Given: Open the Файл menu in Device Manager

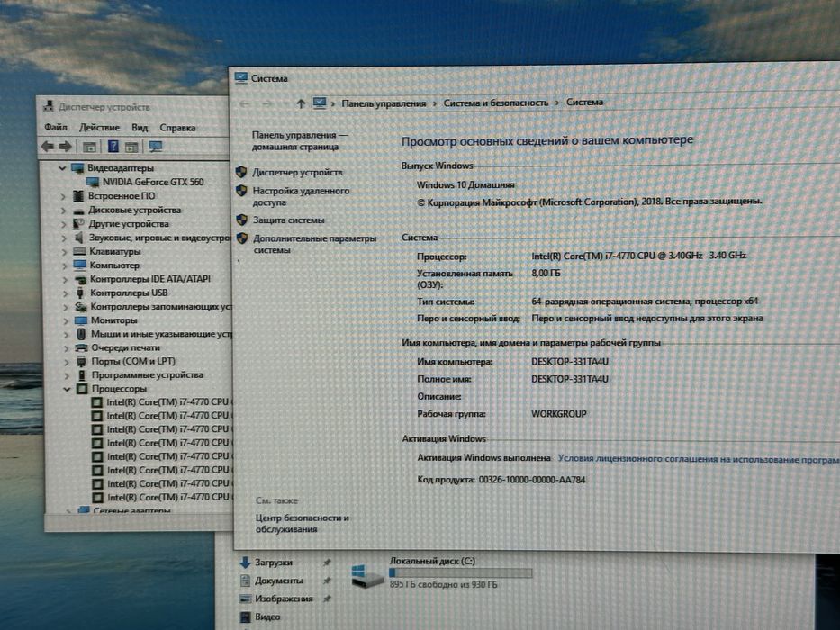Looking at the screenshot, I should (x=56, y=127).
